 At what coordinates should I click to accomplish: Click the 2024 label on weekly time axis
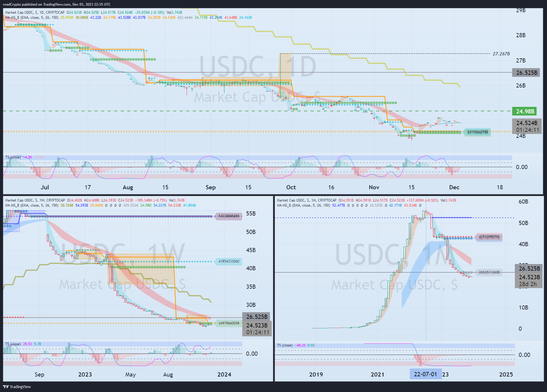pos(224,374)
